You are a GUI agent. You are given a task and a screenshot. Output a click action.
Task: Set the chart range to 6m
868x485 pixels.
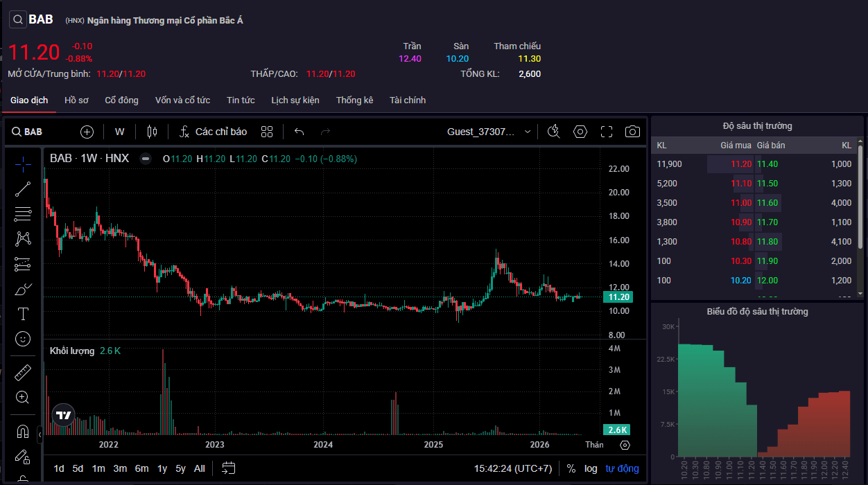coord(141,468)
